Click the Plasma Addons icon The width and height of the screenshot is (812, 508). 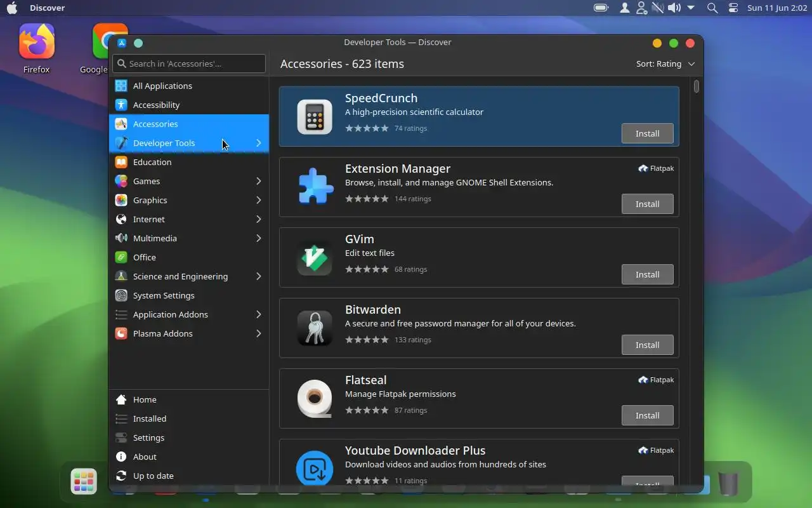121,333
